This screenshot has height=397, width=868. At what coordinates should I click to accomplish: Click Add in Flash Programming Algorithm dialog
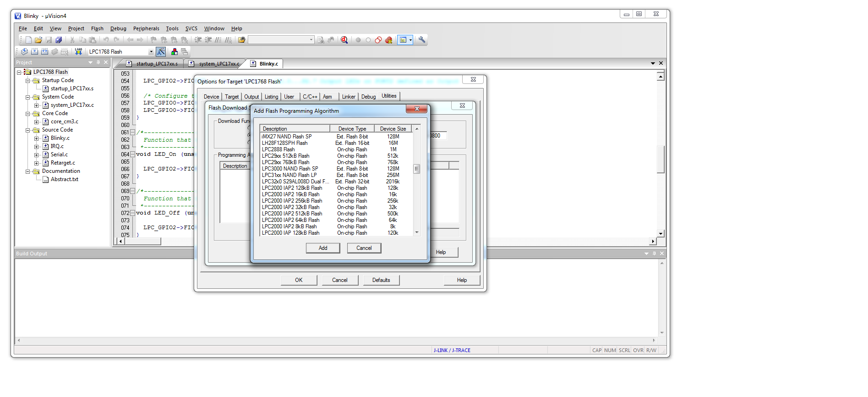[323, 248]
